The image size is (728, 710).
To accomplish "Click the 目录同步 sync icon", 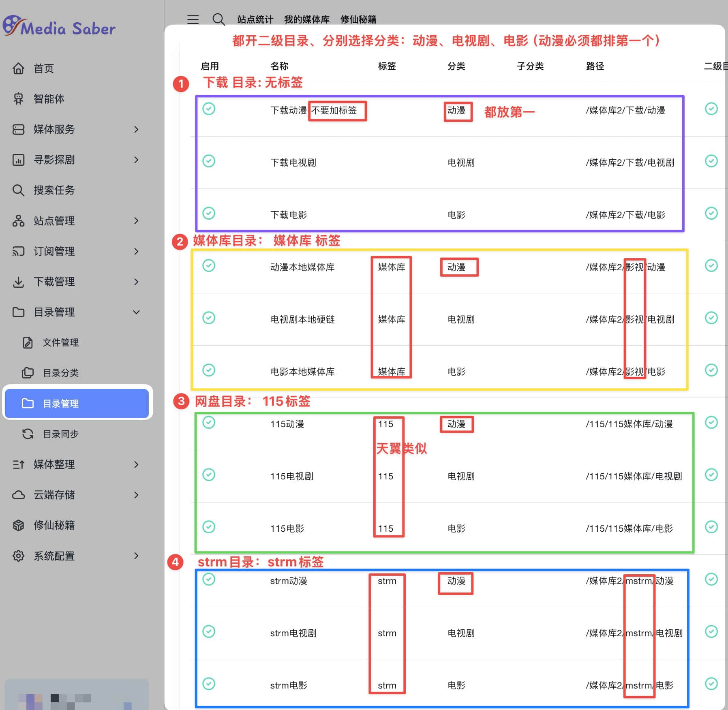I will click(x=28, y=434).
